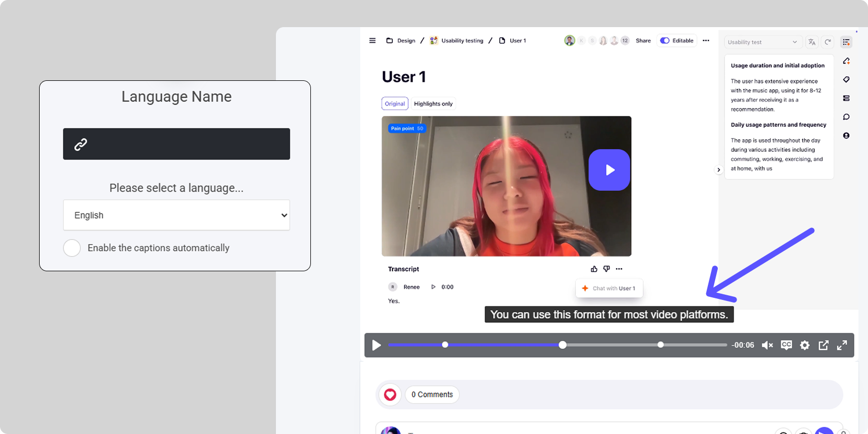The height and width of the screenshot is (434, 868).
Task: Open the hamburger menu beside Design
Action: tap(372, 41)
